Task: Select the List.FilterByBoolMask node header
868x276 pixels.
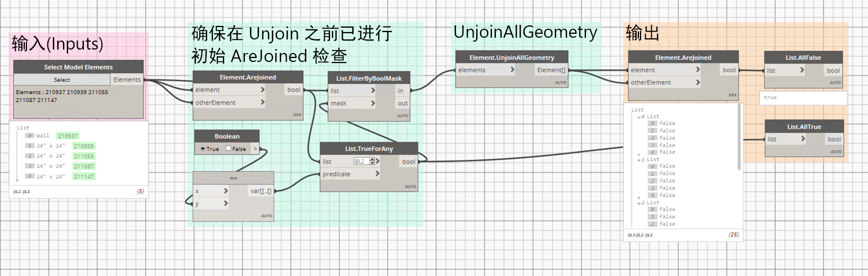Action: 369,78
